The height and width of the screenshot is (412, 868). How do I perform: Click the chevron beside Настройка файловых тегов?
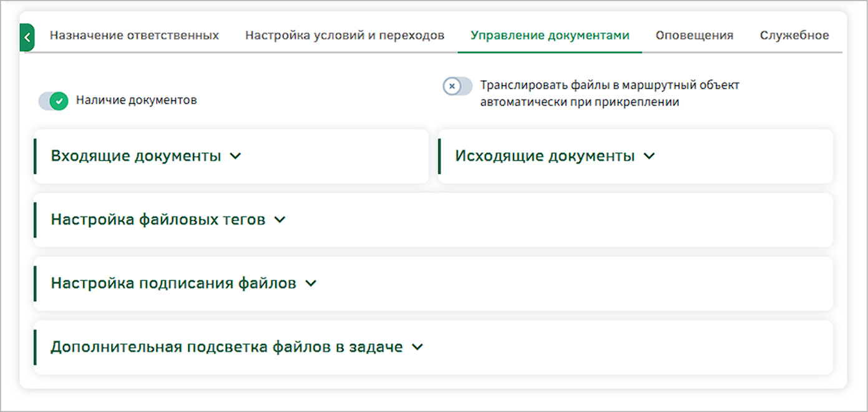click(280, 220)
